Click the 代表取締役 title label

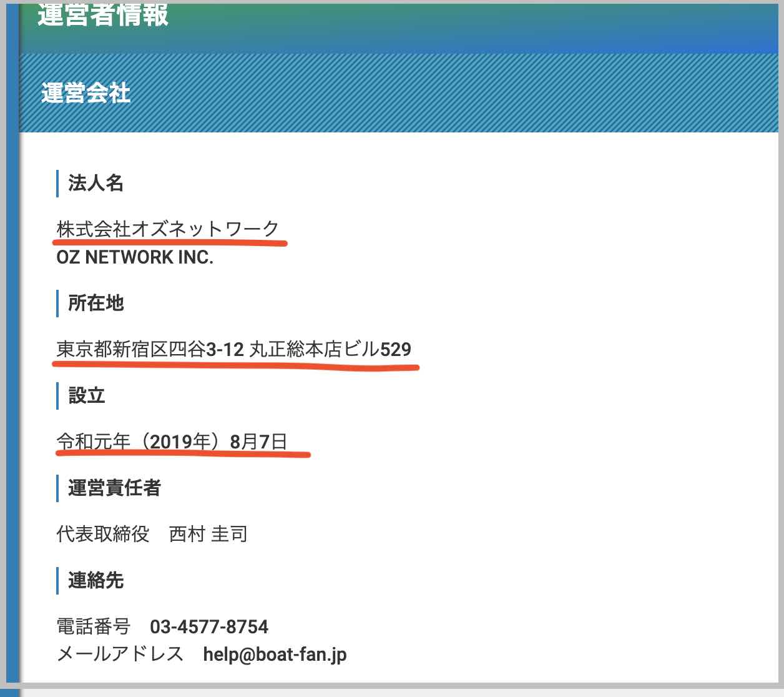coord(103,534)
